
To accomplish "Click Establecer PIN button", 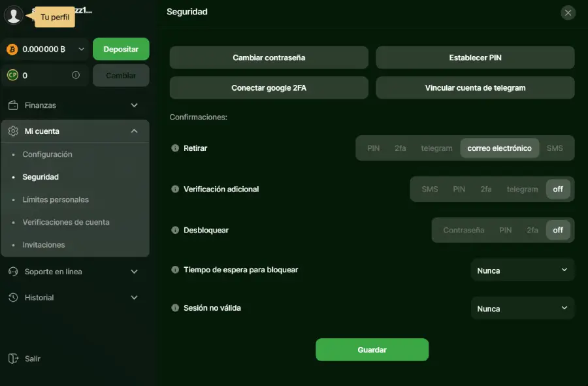I will (475, 57).
